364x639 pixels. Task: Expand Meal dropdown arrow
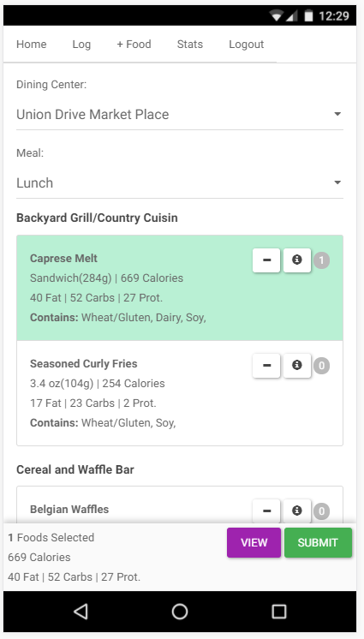[337, 182]
